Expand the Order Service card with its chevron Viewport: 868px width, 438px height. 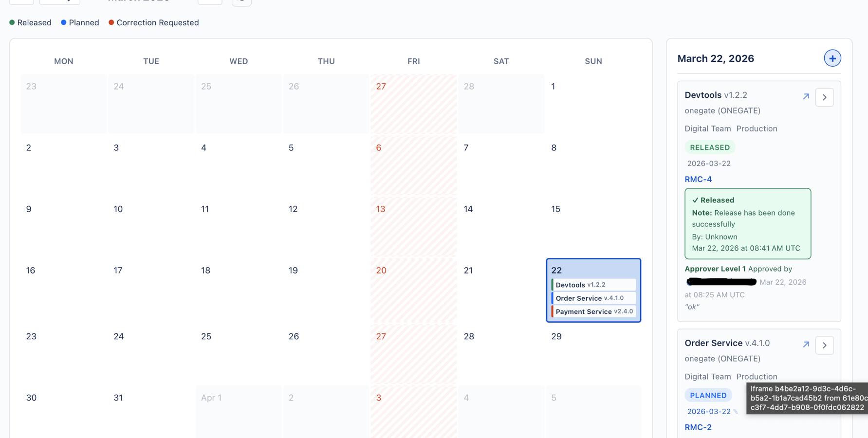[x=825, y=345]
